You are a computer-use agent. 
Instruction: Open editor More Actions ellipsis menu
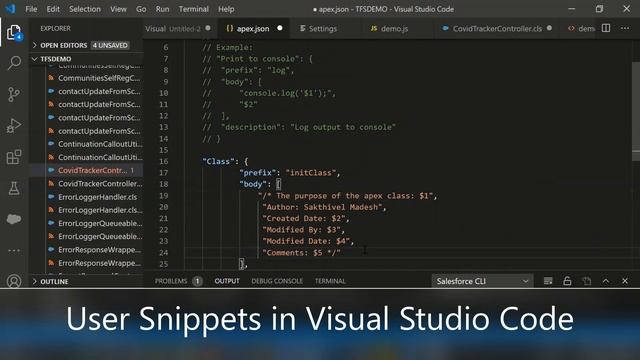pyautogui.click(x=625, y=28)
